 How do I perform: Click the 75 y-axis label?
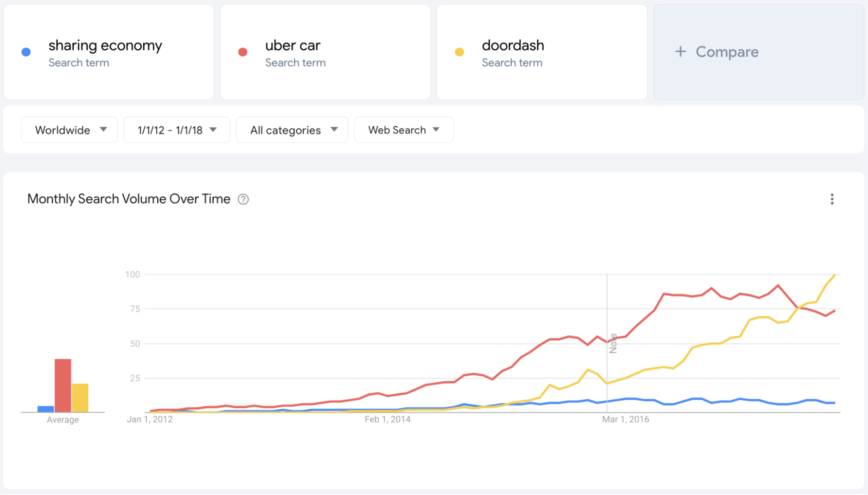pos(135,309)
